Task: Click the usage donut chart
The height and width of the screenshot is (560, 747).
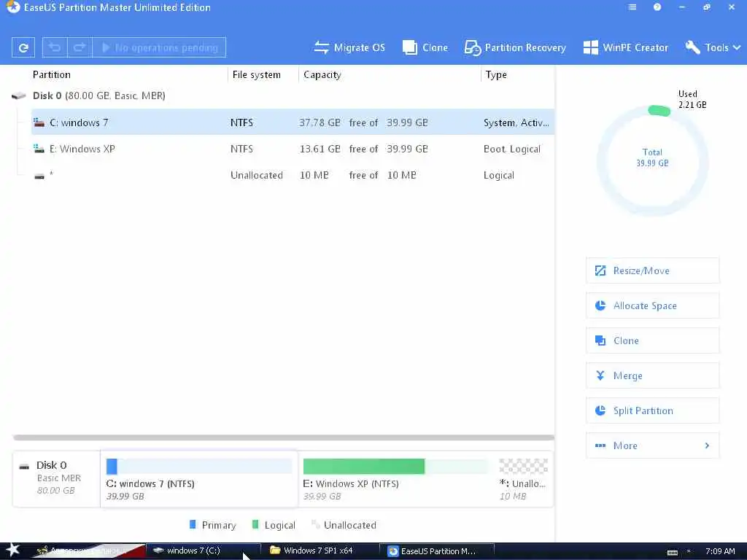Action: click(x=653, y=161)
